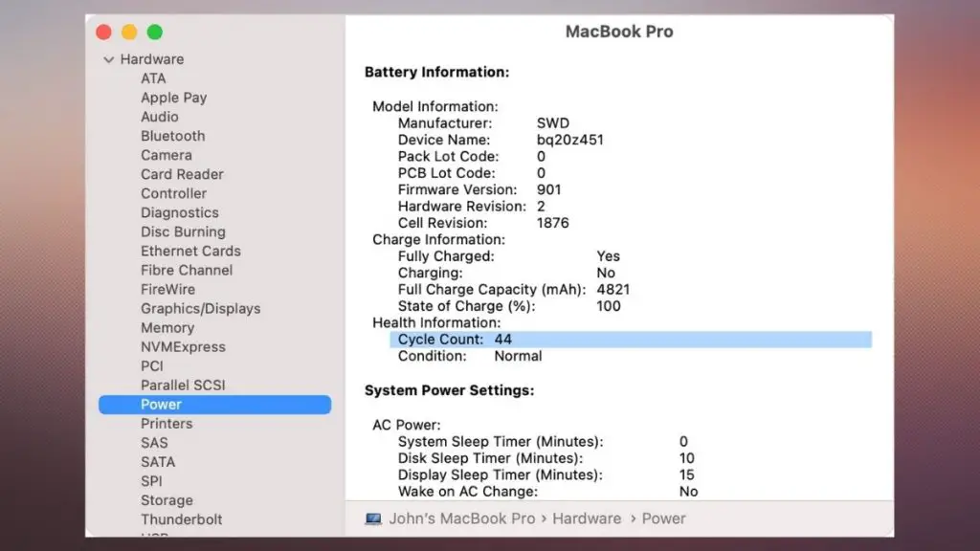Open Card Reader information
Viewport: 980px width, 551px height.
pos(182,174)
